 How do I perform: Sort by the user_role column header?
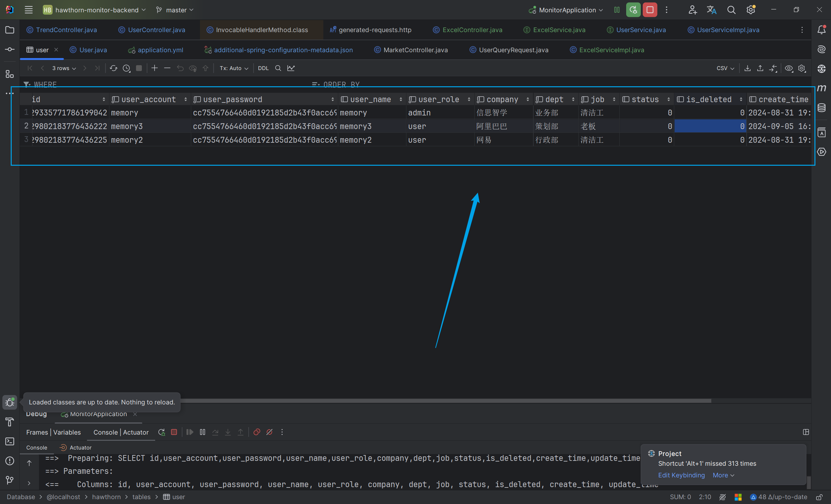click(440, 99)
